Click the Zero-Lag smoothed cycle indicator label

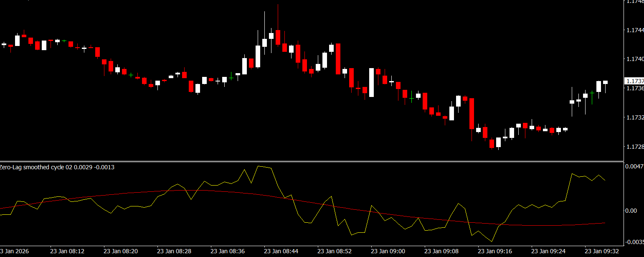coord(57,167)
